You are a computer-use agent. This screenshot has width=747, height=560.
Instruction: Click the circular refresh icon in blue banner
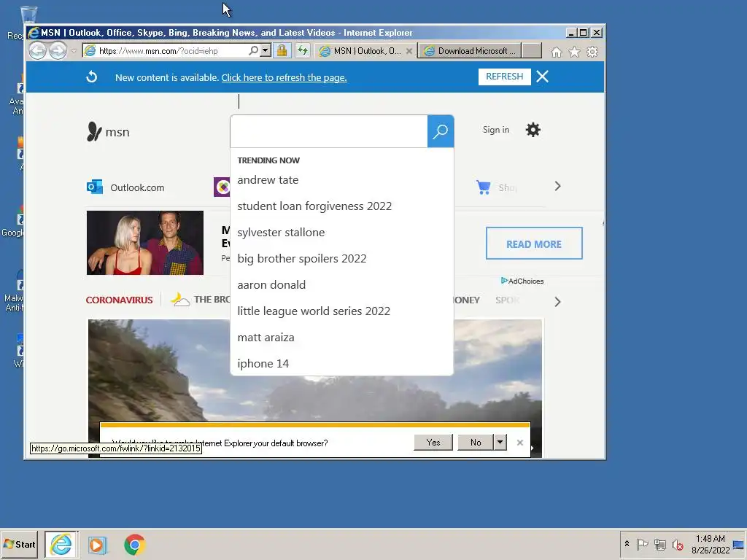click(x=91, y=77)
